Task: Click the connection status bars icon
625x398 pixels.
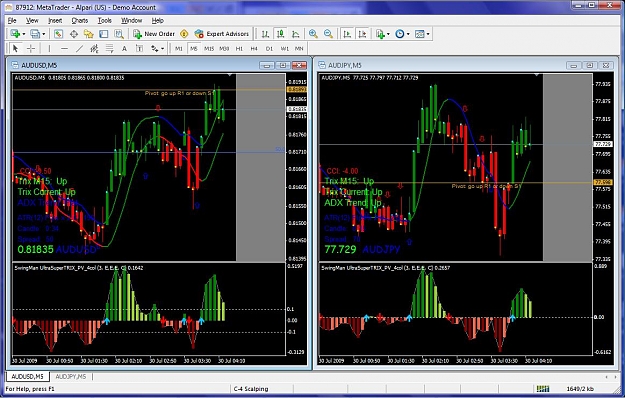Action: pyautogui.click(x=542, y=388)
